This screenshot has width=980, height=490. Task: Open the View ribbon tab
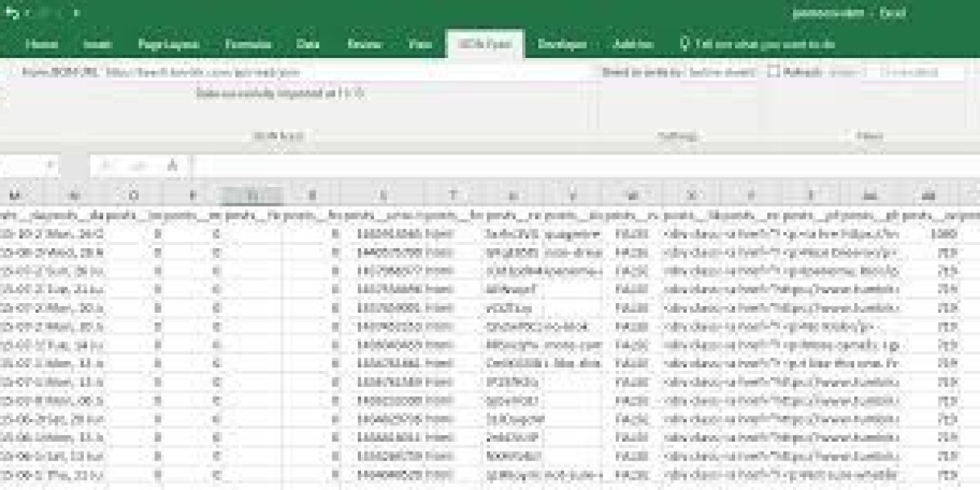[419, 44]
